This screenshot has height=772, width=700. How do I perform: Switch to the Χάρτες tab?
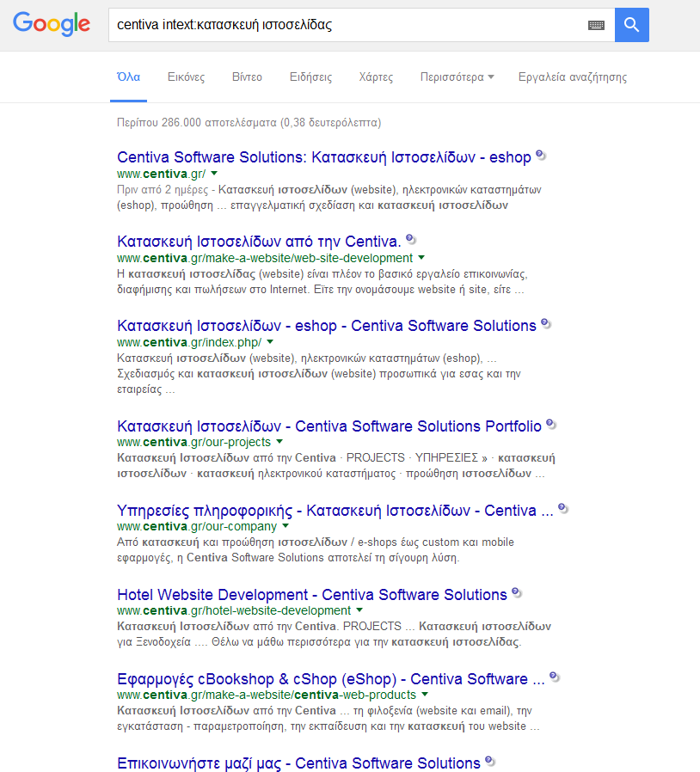coord(376,77)
